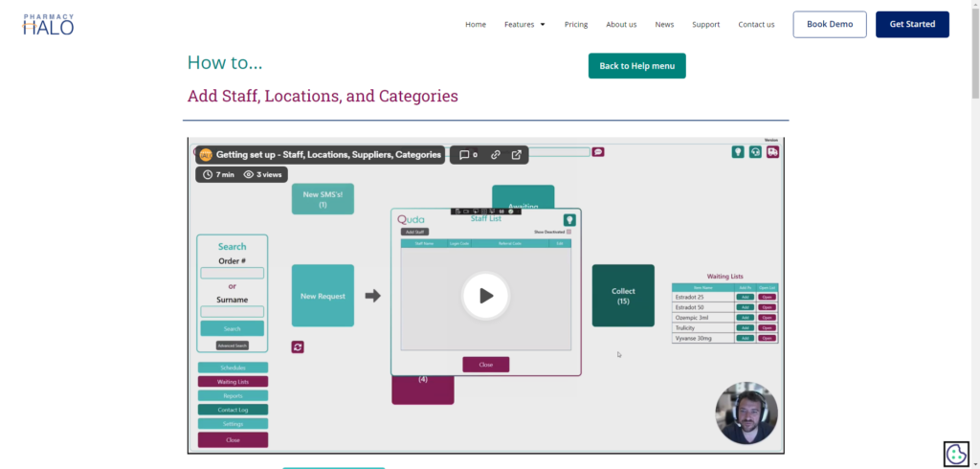This screenshot has height=469, width=980.
Task: Return via Back to Help menu button
Action: click(x=636, y=66)
